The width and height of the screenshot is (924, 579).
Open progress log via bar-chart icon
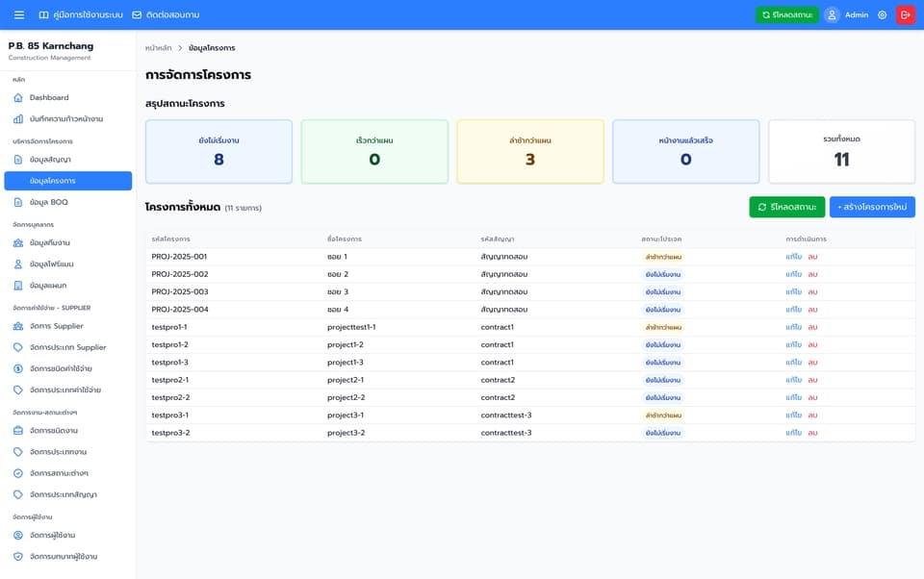18,119
